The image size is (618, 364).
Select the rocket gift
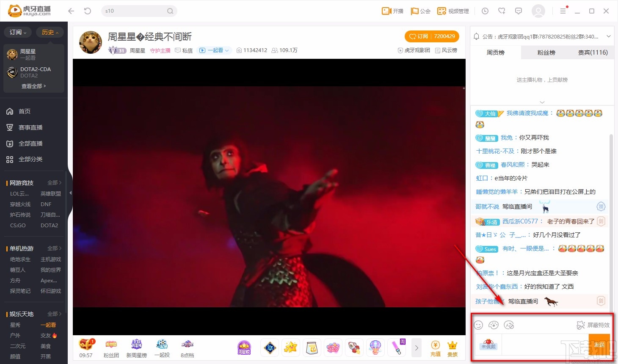354,348
